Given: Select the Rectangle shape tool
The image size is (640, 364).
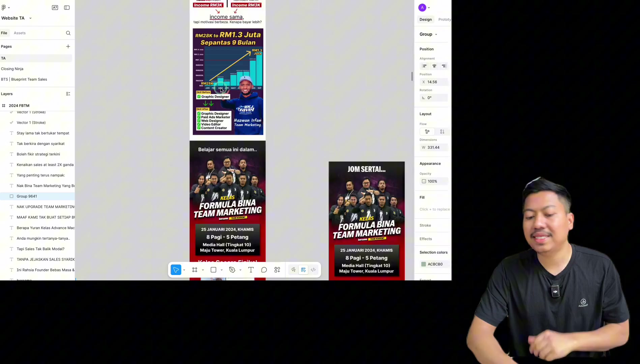Looking at the screenshot, I should coord(213,270).
